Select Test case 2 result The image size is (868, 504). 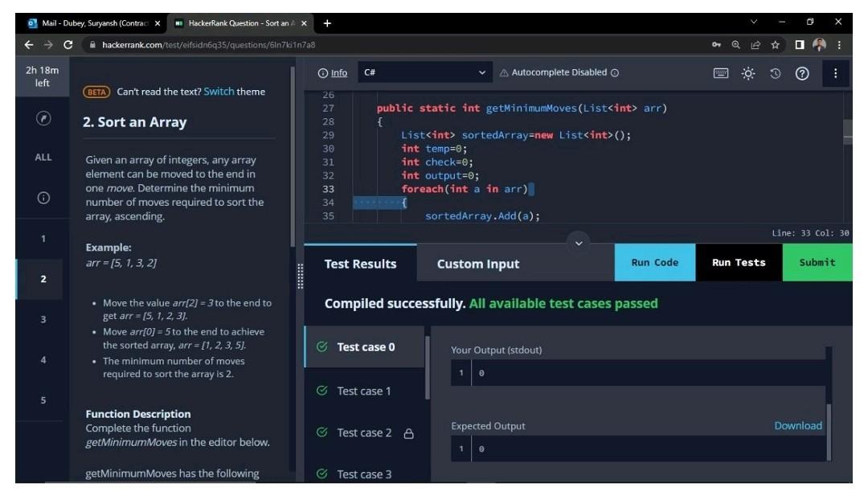coord(364,432)
